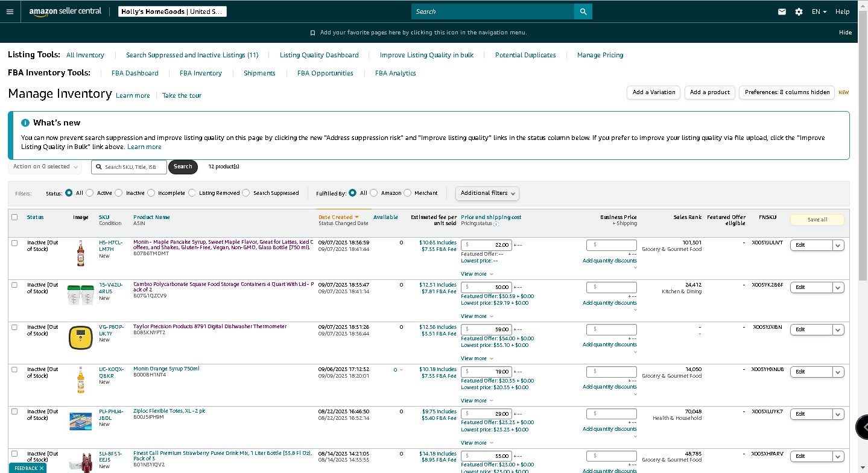The width and height of the screenshot is (868, 473).
Task: Open Search Suppressed and Inactive Listings (11)
Action: point(192,55)
